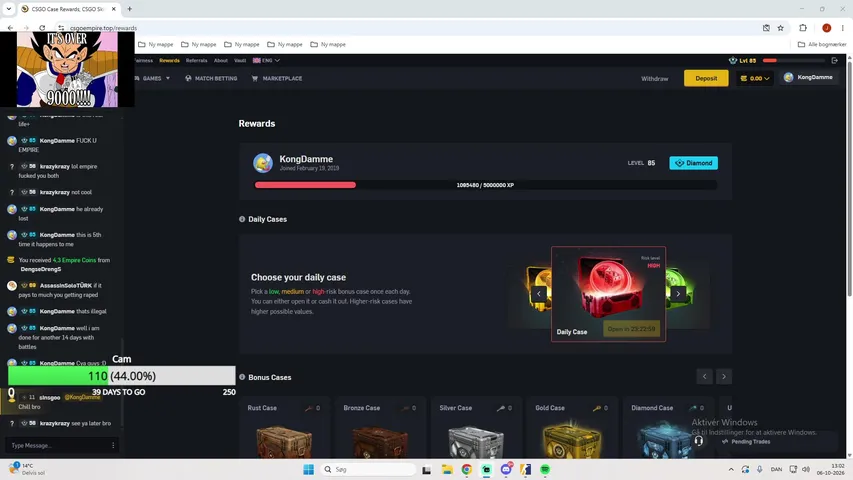The image size is (853, 480).
Task: Open the tab search dropdown arrow
Action: coord(9,9)
